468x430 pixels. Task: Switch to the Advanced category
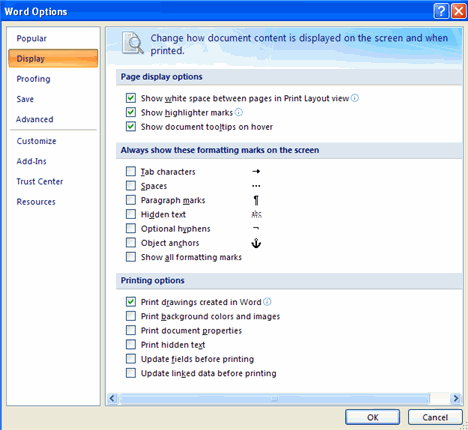[x=35, y=119]
